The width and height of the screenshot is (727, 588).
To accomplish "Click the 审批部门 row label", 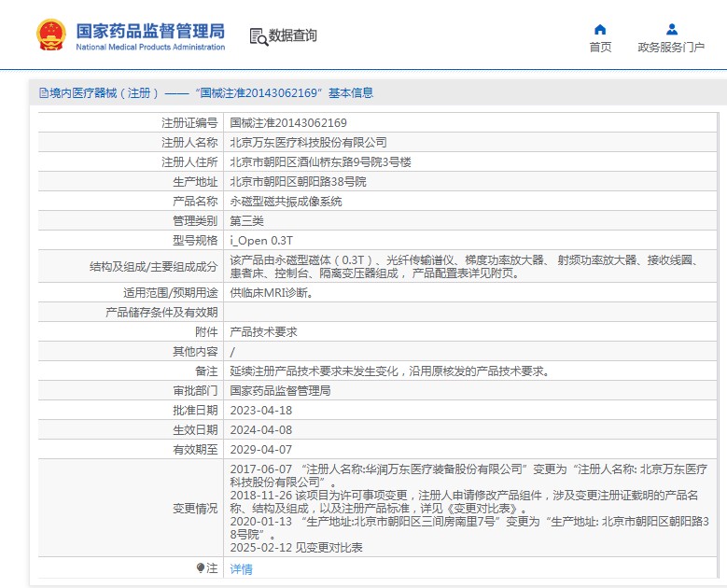I will click(195, 391).
